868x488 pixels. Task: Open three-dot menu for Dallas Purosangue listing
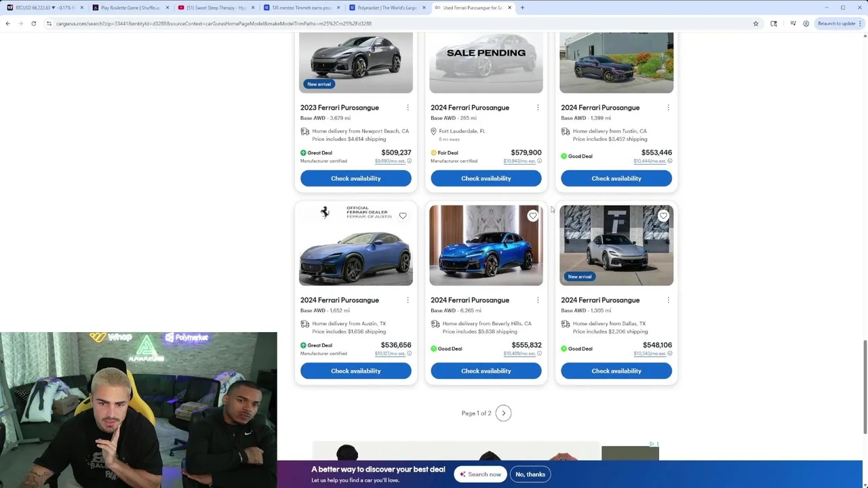pos(668,300)
